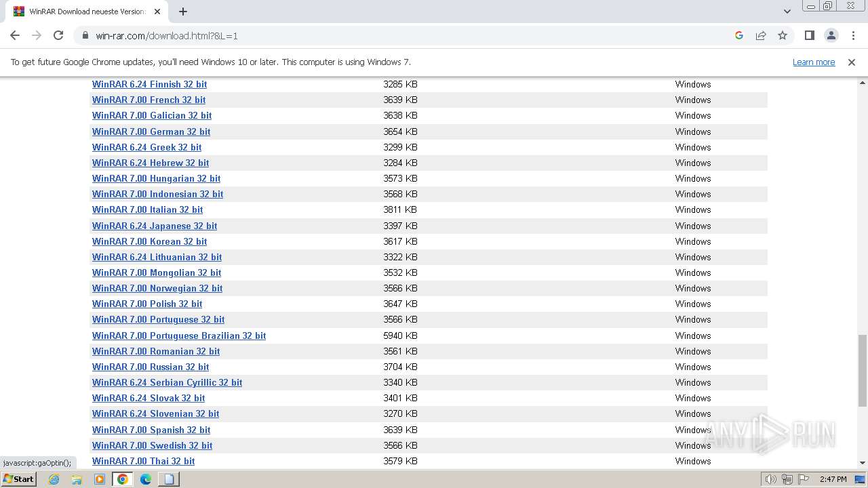Switch to Chrome in the taskbar
The height and width of the screenshot is (488, 868).
point(123,479)
